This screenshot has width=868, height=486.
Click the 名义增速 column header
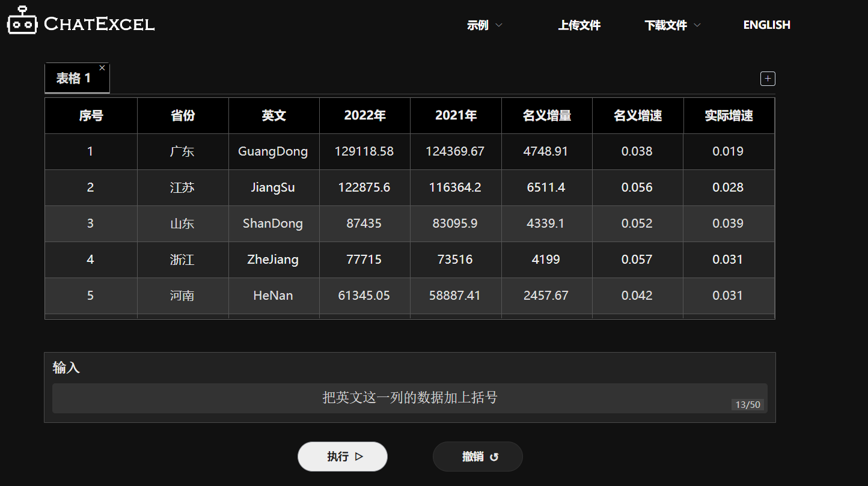[x=637, y=116]
